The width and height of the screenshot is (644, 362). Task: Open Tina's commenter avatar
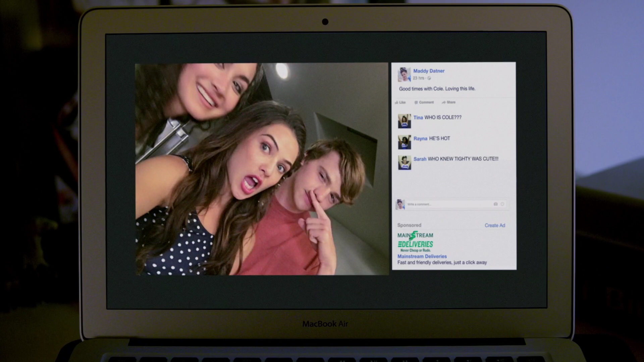click(x=404, y=121)
